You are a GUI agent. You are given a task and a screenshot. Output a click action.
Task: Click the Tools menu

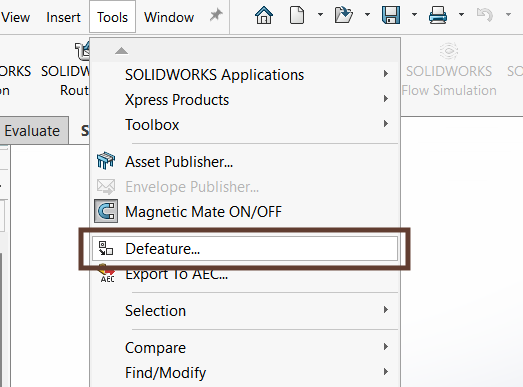tap(112, 17)
